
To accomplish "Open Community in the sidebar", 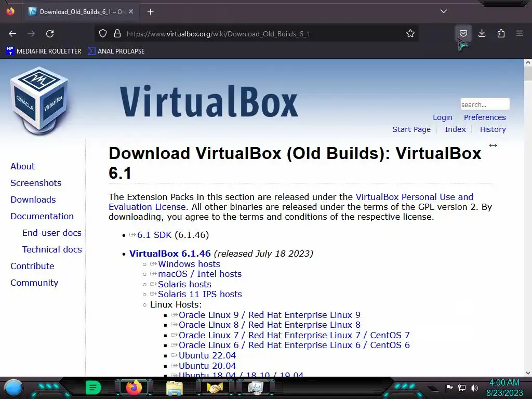I will tap(34, 283).
